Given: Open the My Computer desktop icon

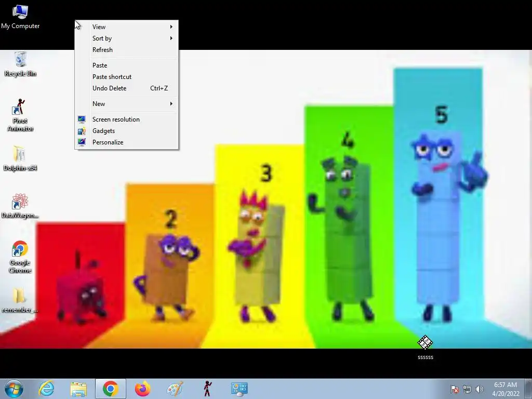Looking at the screenshot, I should pos(20,17).
